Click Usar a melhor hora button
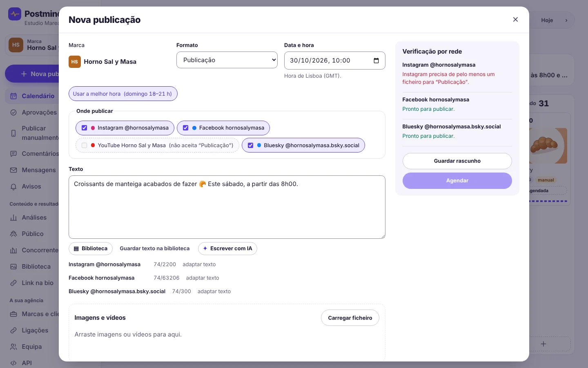Image resolution: width=588 pixels, height=368 pixels. [x=123, y=94]
